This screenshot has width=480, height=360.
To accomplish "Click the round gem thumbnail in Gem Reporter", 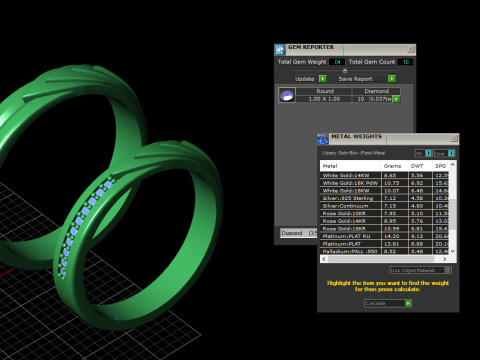I will coord(287,95).
